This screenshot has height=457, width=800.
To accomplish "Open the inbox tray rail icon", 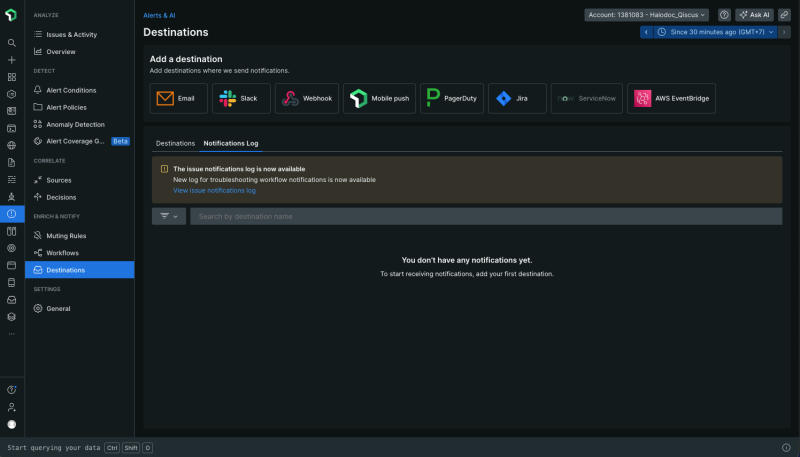I will (x=12, y=300).
